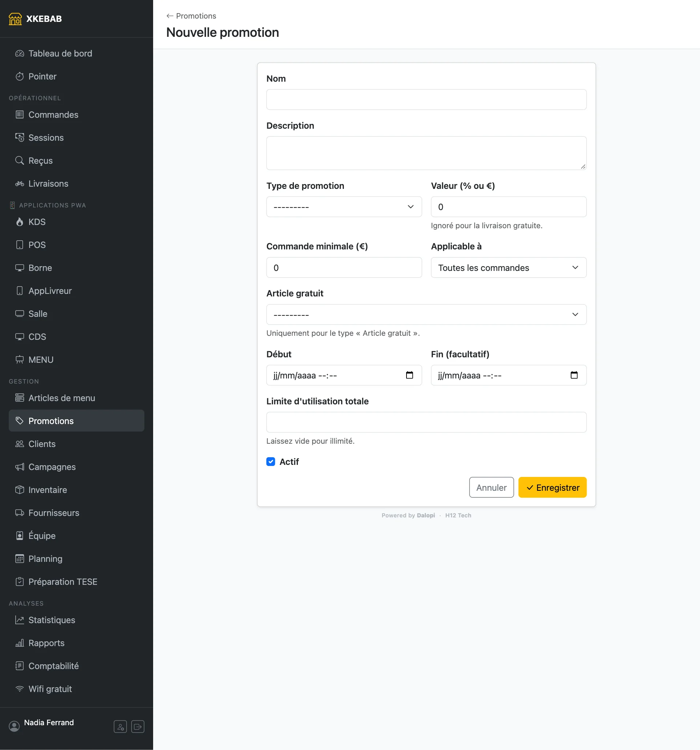Image resolution: width=700 pixels, height=750 pixels.
Task: Uncheck the Actif checkbox
Action: tap(271, 462)
